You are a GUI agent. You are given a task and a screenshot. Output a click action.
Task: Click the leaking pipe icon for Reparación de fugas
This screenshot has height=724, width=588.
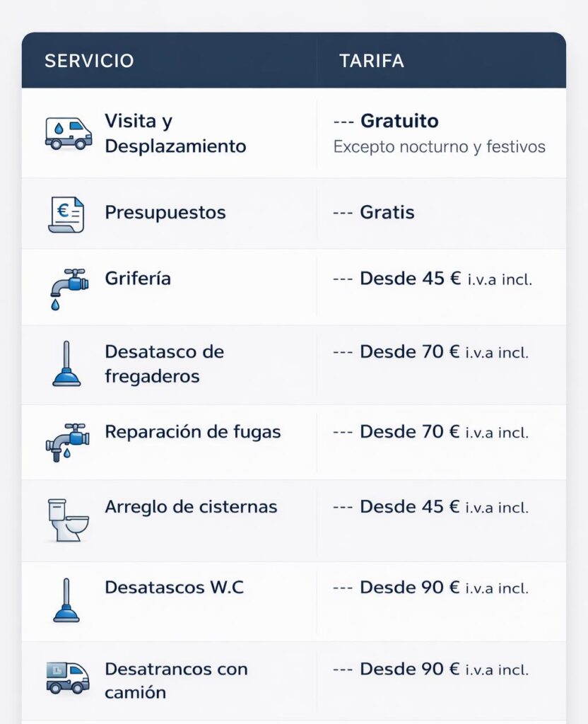[x=67, y=442]
